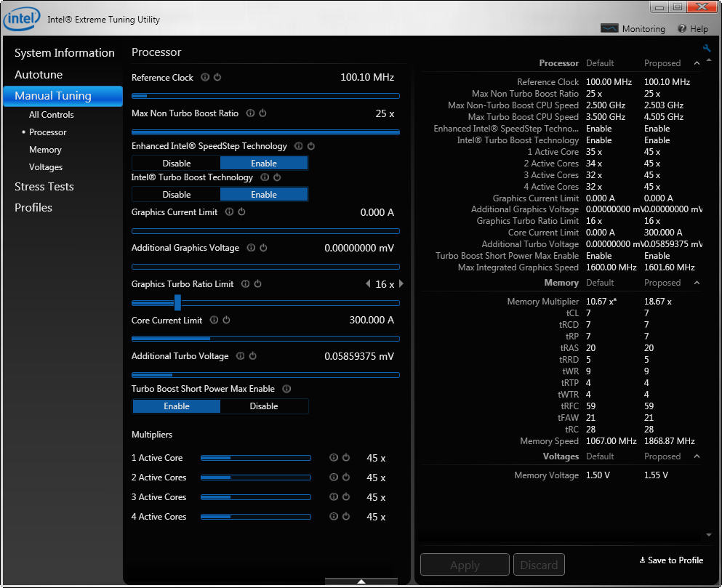Enable Intel Turbo Boost Technology

click(x=264, y=195)
